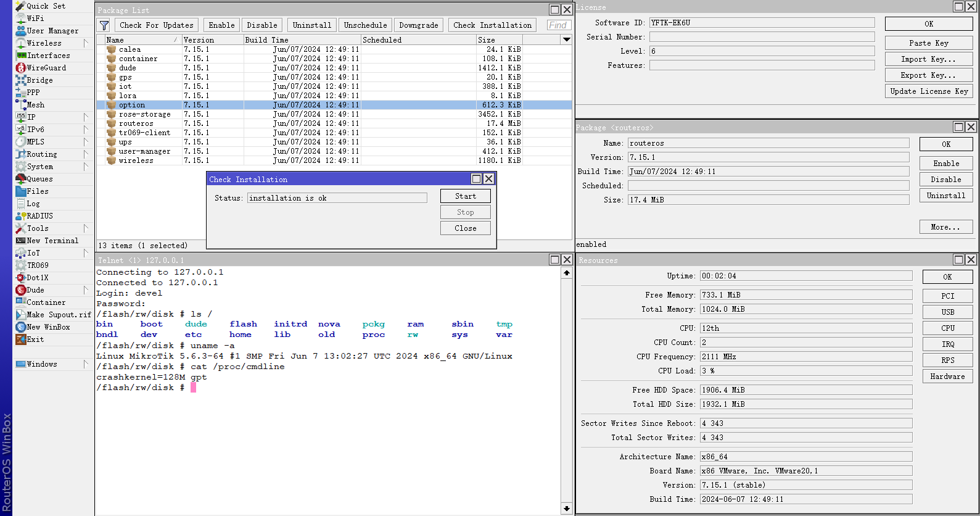Open the Bridge menu icon
Image resolution: width=980 pixels, height=516 pixels.
coord(21,80)
